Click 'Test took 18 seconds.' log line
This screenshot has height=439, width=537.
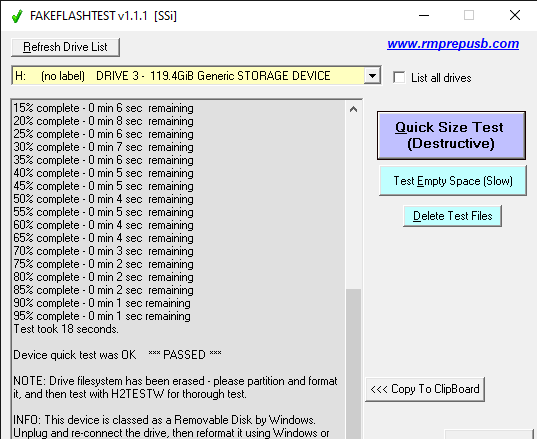click(66, 329)
